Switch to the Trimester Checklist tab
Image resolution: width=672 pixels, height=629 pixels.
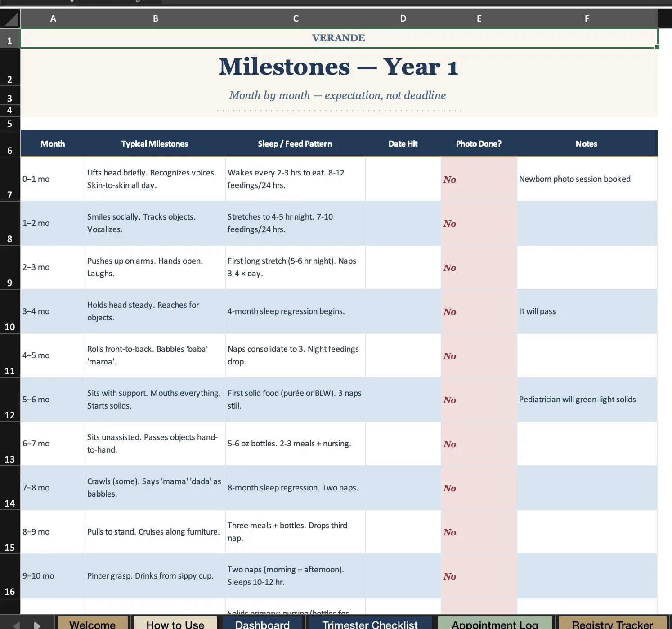[370, 624]
